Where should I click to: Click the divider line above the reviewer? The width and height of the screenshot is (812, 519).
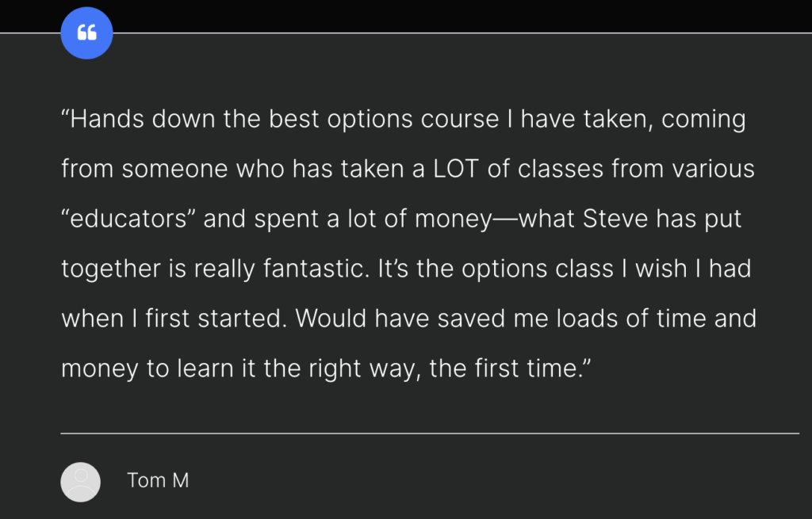(430, 433)
